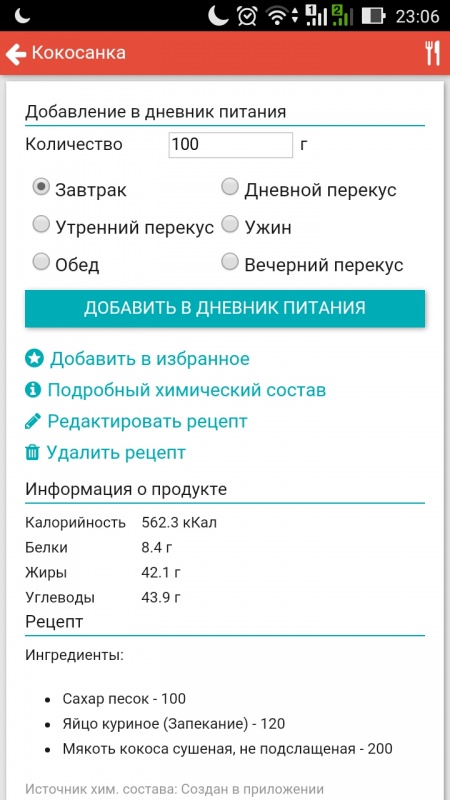
Task: Click the pencil edit recipe icon
Action: click(x=33, y=421)
